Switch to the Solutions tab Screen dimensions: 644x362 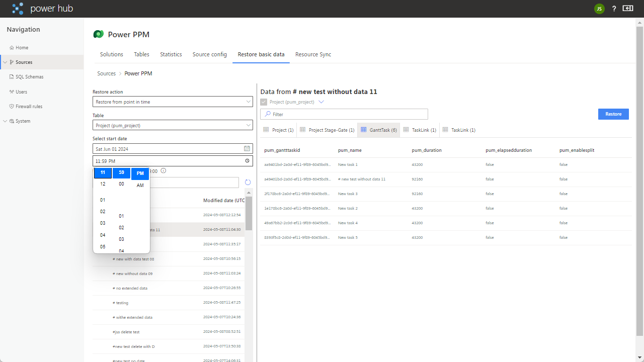(112, 54)
